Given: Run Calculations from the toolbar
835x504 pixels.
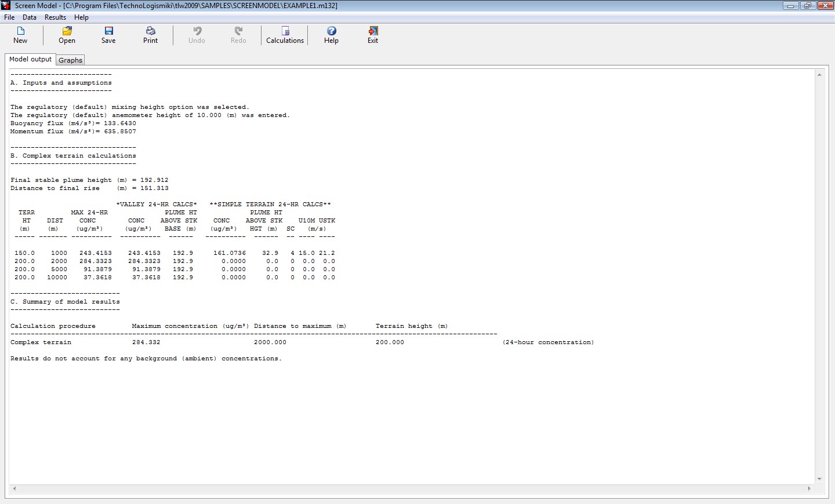Looking at the screenshot, I should (285, 35).
